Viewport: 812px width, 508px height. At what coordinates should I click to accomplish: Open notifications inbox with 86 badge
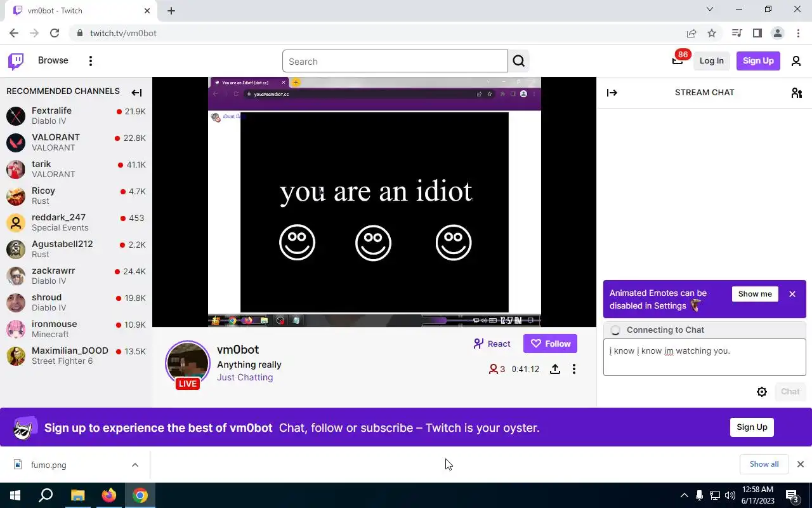pos(678,60)
